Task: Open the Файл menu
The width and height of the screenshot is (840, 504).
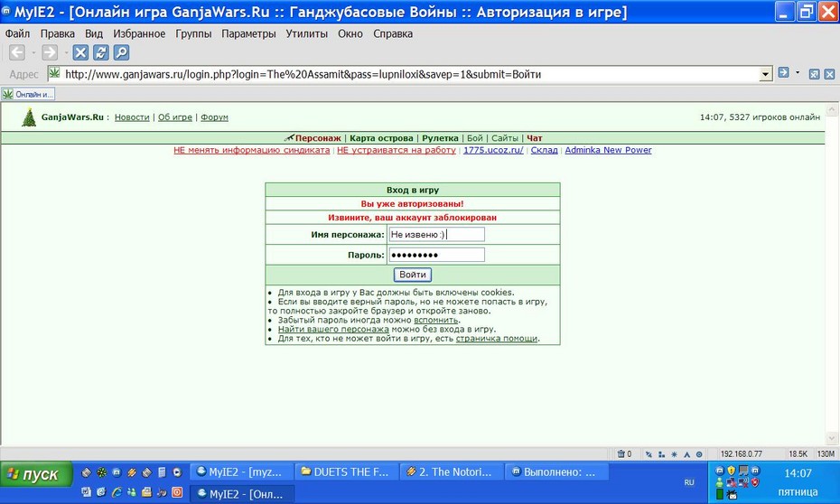Action: (17, 33)
